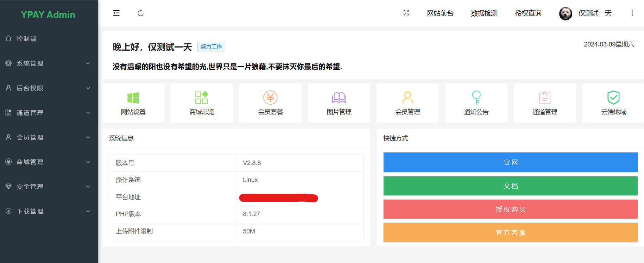644x263 pixels.
Task: Go to 控制端 in the sidebar
Action: pyautogui.click(x=26, y=39)
